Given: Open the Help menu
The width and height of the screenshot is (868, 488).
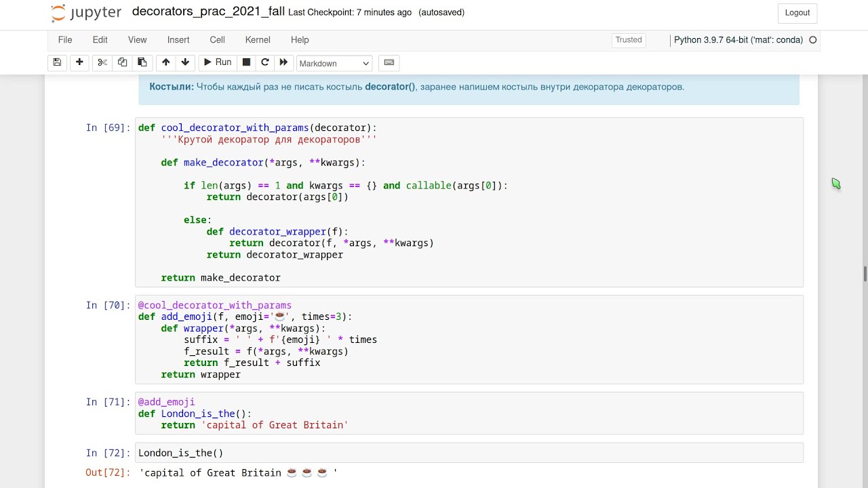Looking at the screenshot, I should pos(300,40).
